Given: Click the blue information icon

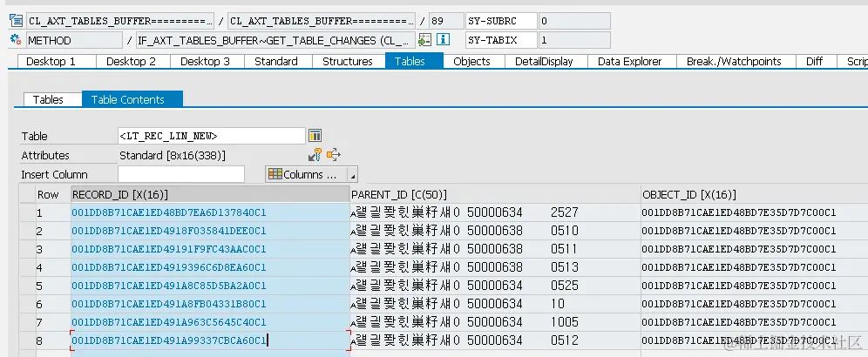Looking at the screenshot, I should (x=443, y=40).
